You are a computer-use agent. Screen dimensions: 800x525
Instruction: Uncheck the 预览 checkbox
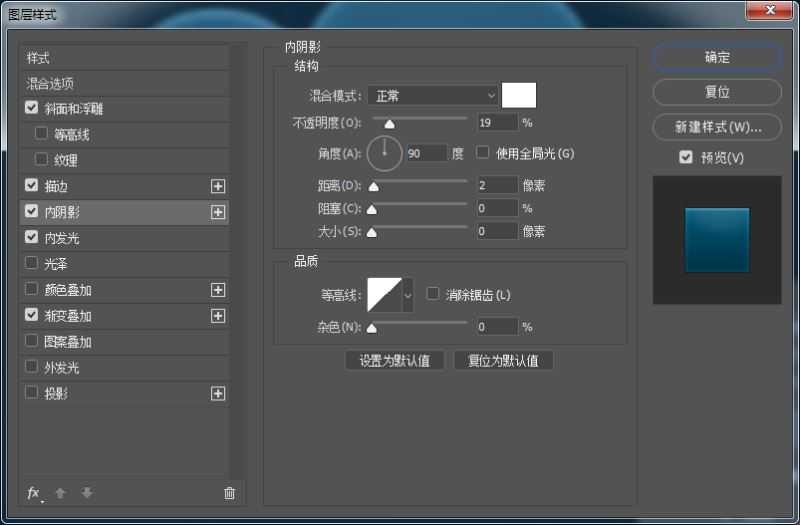point(685,157)
